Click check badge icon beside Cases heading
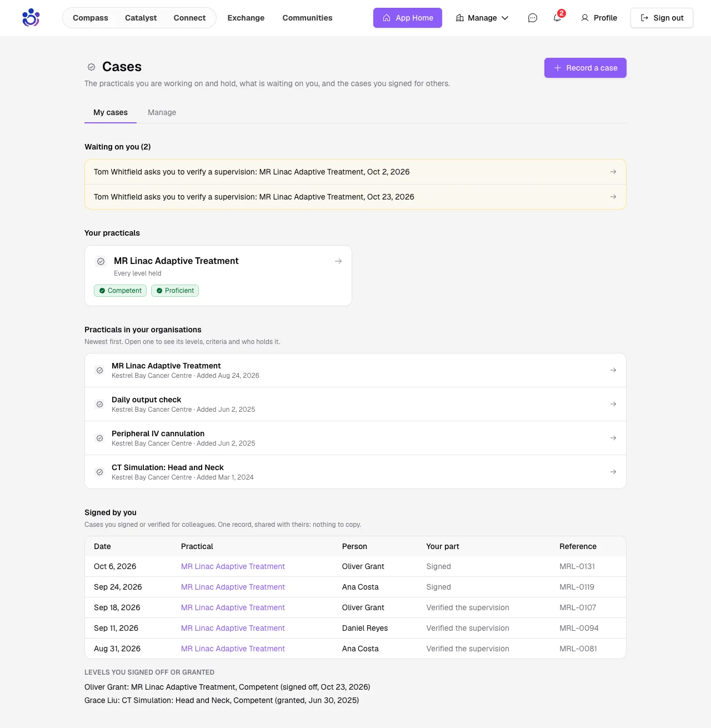Screen dimensions: 711x728 point(92,67)
